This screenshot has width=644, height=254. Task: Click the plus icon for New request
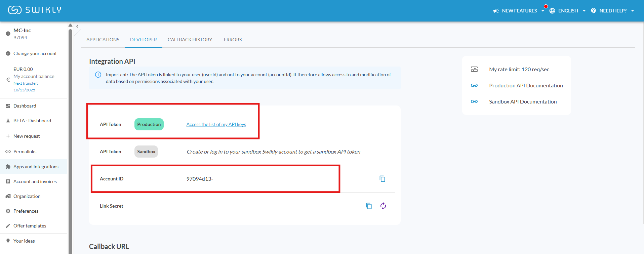click(8, 136)
